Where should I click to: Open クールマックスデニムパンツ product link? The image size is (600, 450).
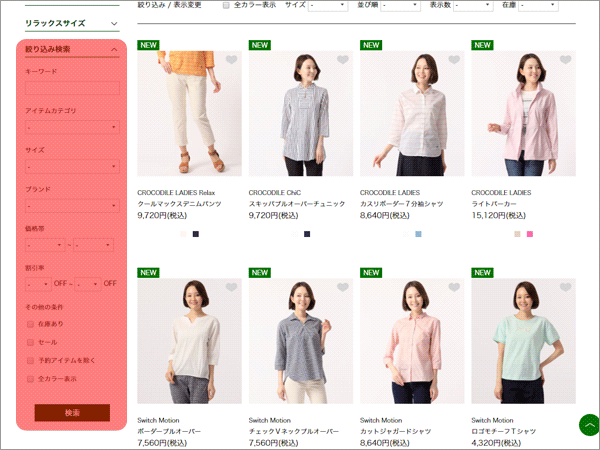coord(179,204)
